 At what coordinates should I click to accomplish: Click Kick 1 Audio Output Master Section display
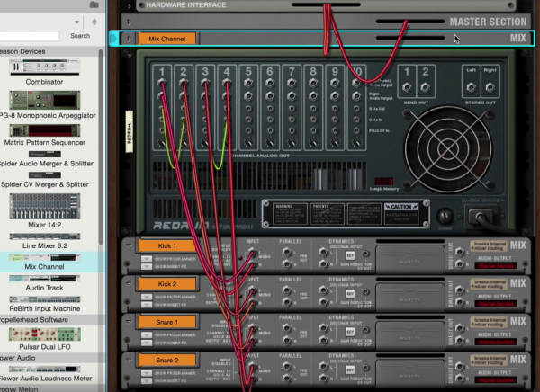tap(496, 266)
